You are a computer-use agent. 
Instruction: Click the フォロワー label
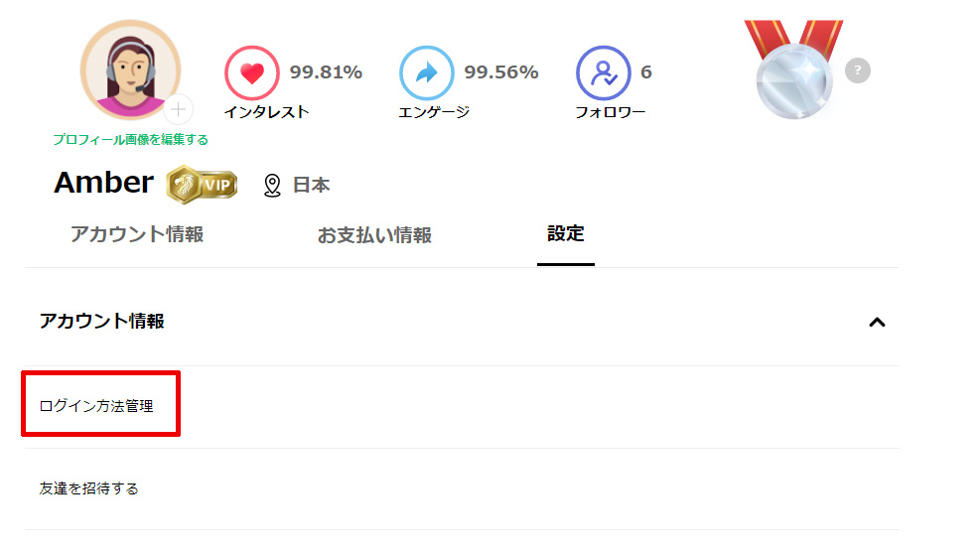pyautogui.click(x=610, y=112)
